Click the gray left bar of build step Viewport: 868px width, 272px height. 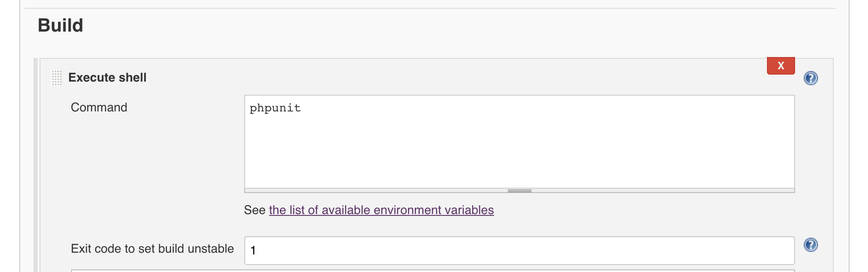click(x=36, y=167)
